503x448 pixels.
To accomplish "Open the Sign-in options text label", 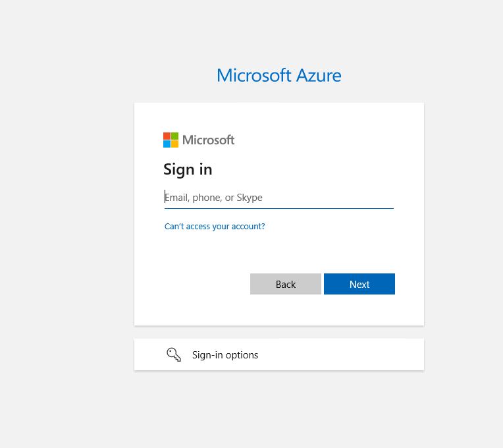I will click(225, 355).
